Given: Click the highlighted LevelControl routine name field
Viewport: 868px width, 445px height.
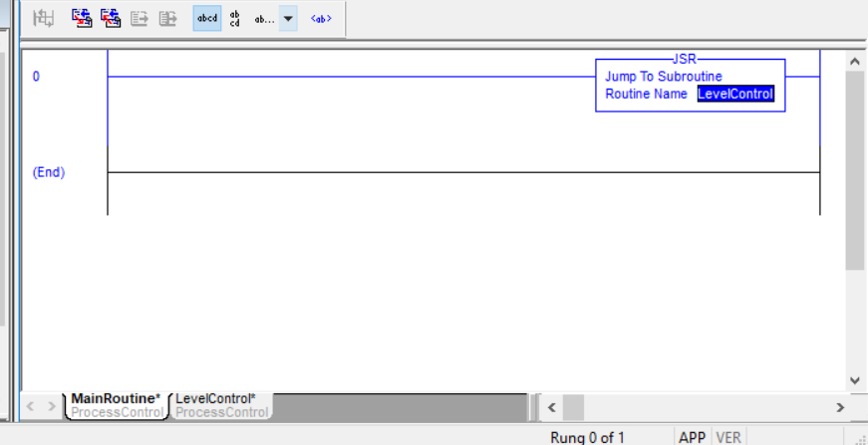Looking at the screenshot, I should tap(735, 94).
